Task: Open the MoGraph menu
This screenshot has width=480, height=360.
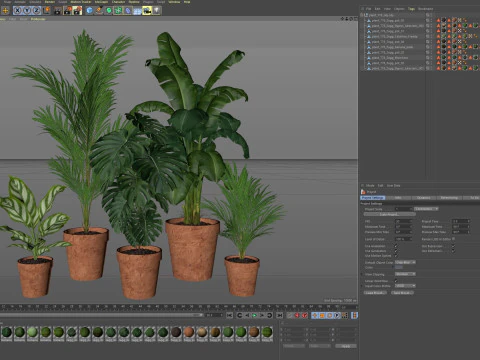Action: click(101, 2)
